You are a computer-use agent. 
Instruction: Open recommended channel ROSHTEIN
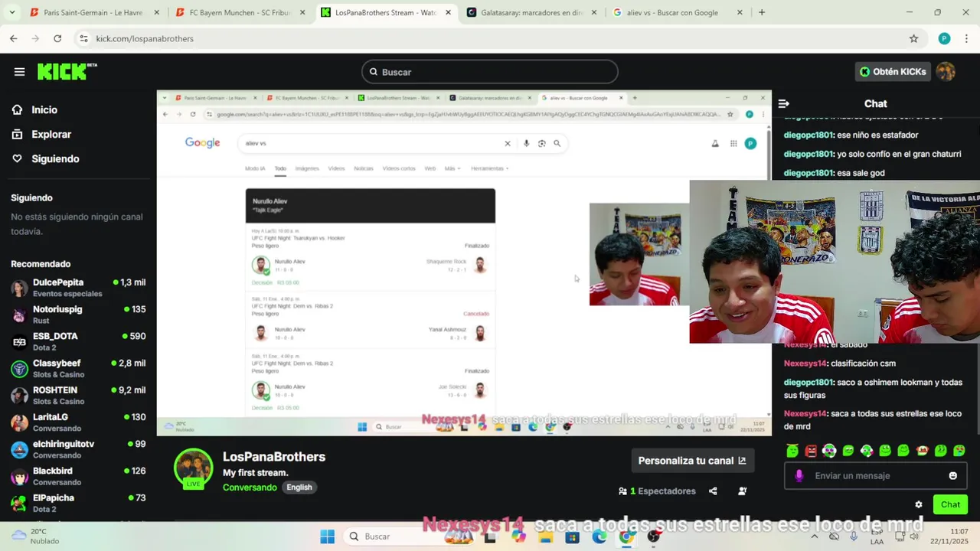coord(77,395)
